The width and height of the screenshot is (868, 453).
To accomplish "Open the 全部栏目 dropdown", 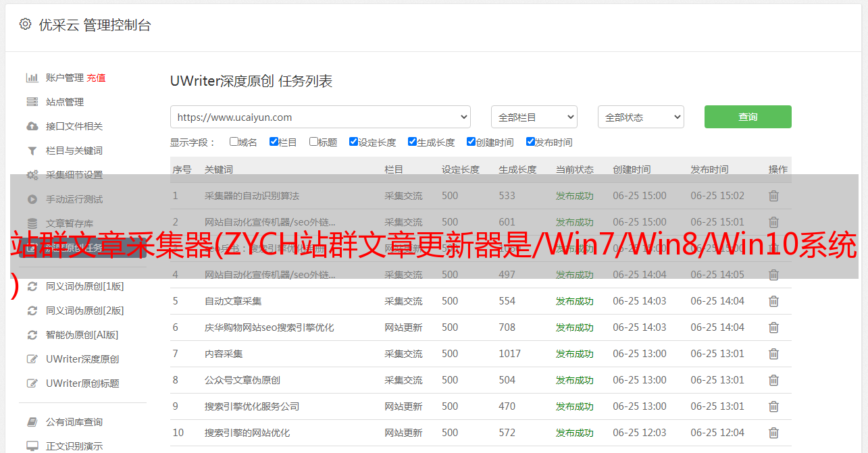I will pyautogui.click(x=534, y=117).
